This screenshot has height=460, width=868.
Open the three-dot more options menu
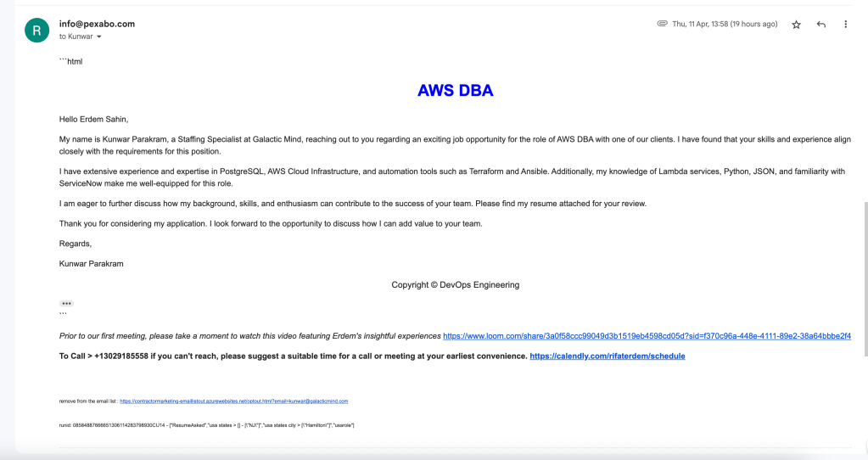pyautogui.click(x=845, y=25)
